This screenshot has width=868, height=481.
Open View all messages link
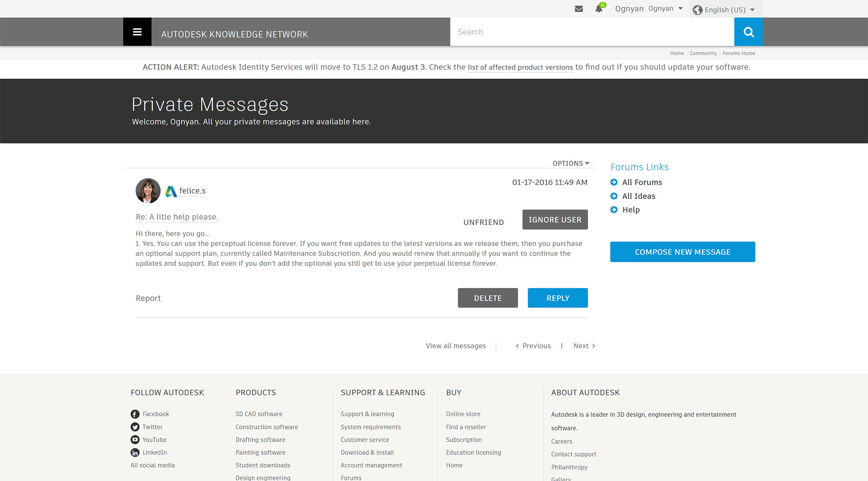coord(456,346)
